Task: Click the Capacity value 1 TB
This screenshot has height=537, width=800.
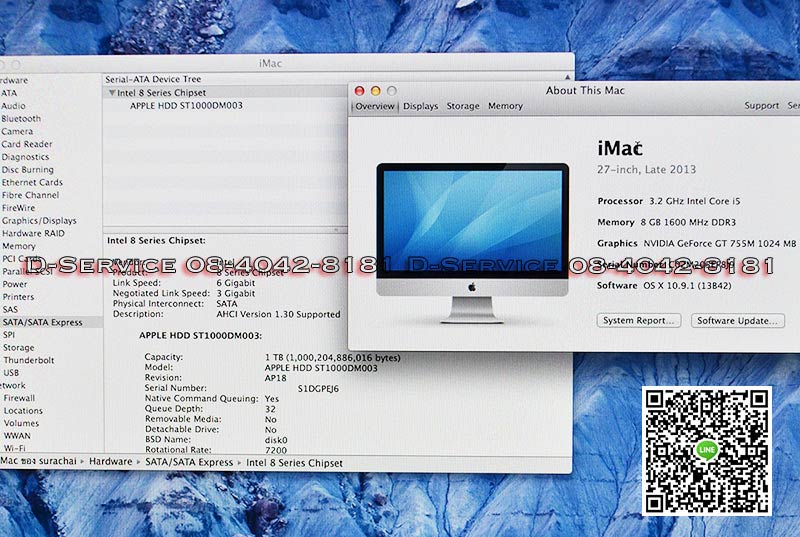Action: 333,357
